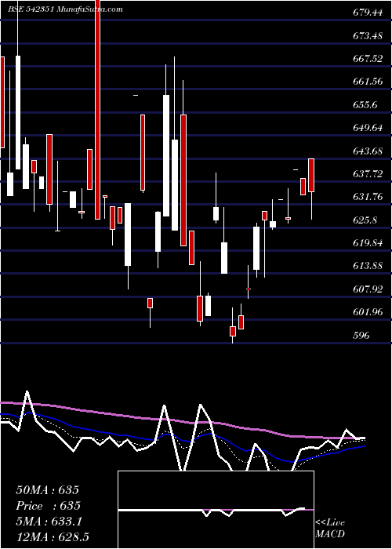Click the 601.96 price axis label
The image size is (392, 549).
(x=368, y=312)
